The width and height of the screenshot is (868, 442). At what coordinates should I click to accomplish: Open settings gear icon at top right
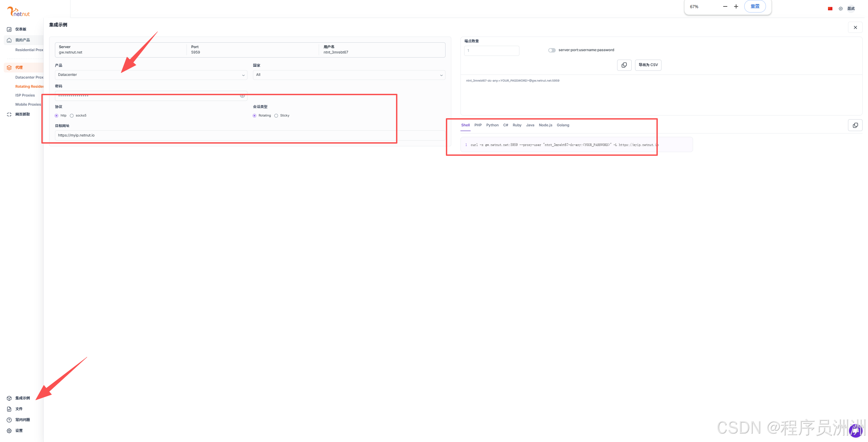(x=841, y=9)
